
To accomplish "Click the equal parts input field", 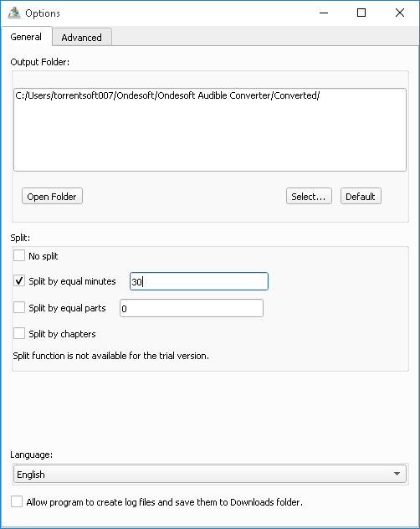I will [192, 308].
